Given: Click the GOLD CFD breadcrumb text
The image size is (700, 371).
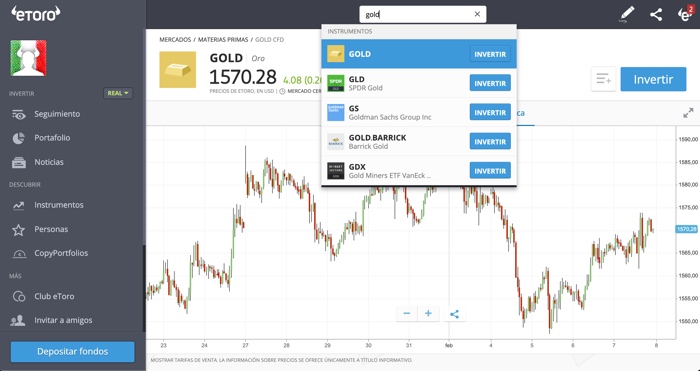Looking at the screenshot, I should pyautogui.click(x=270, y=40).
